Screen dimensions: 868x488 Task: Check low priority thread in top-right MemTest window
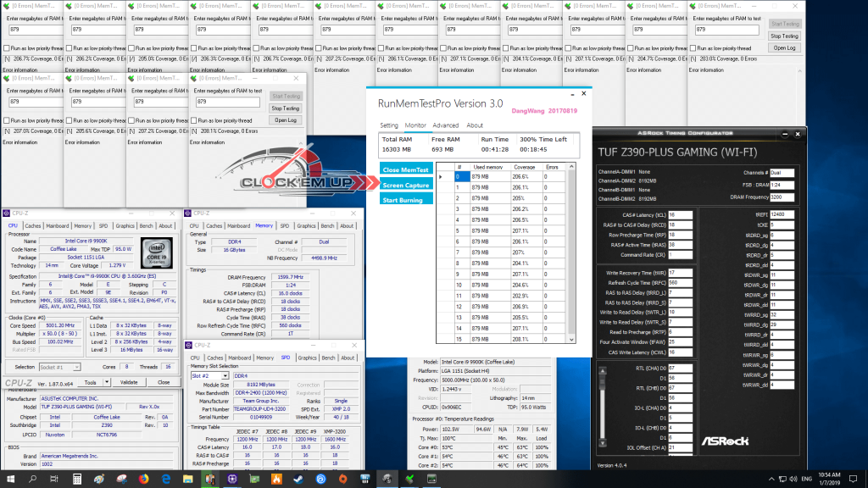pos(693,48)
